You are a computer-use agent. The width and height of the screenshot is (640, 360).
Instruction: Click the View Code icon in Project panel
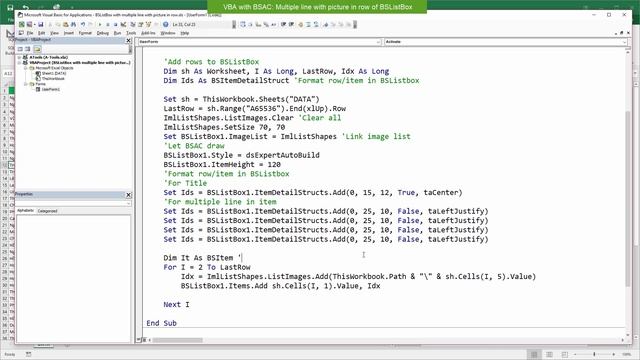20,49
